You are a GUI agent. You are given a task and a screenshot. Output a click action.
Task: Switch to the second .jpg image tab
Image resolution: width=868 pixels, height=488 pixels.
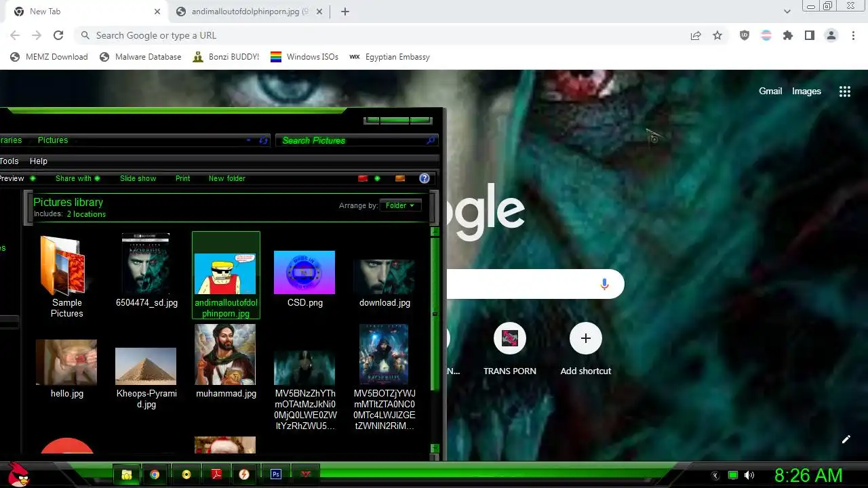click(x=248, y=12)
